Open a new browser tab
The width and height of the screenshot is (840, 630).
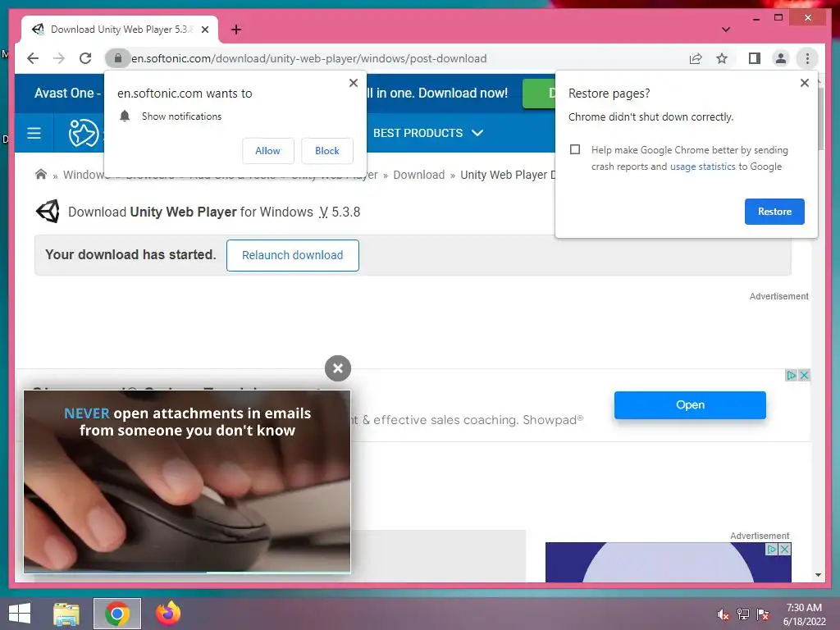(236, 30)
